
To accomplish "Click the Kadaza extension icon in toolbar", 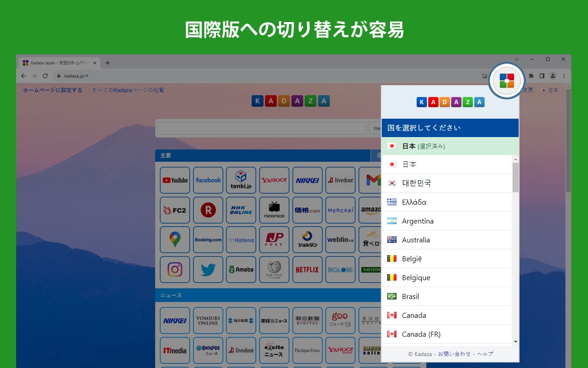I will click(507, 80).
